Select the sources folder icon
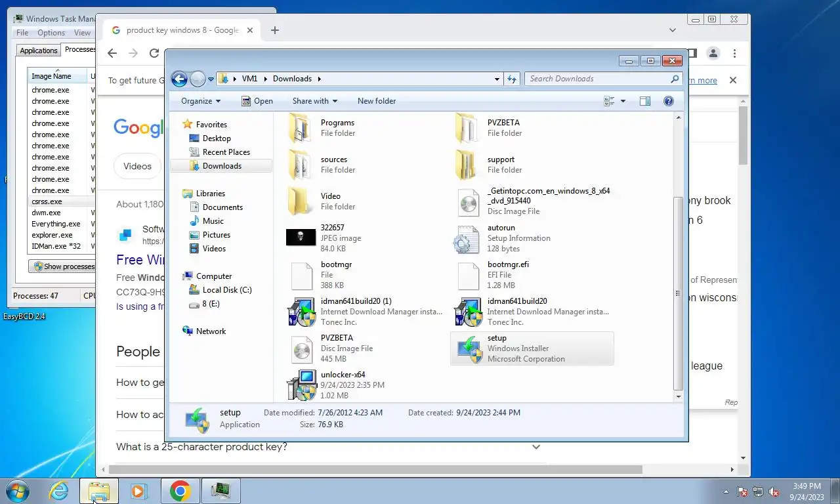 [x=300, y=165]
